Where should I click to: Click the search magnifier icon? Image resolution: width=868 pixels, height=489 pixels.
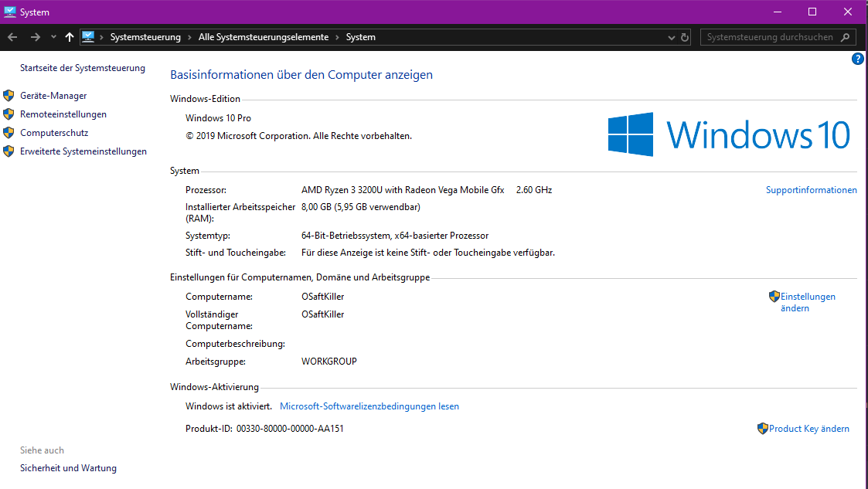pyautogui.click(x=846, y=37)
